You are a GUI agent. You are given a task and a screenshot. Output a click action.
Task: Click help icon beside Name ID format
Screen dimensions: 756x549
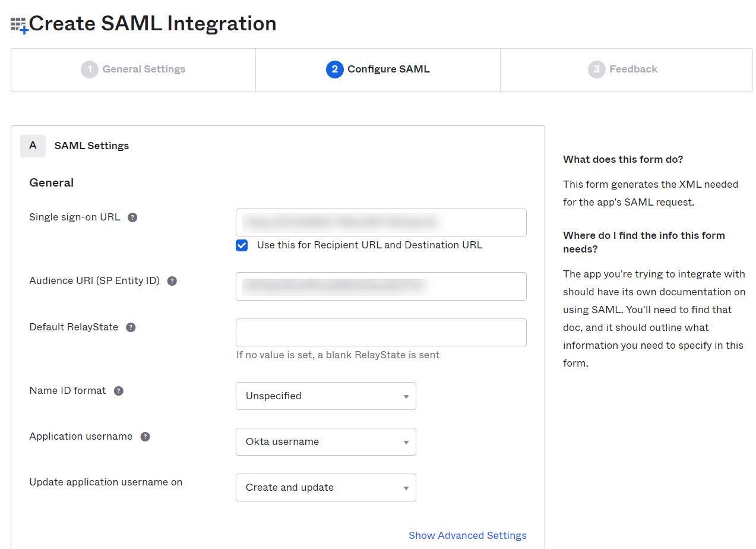click(x=119, y=391)
